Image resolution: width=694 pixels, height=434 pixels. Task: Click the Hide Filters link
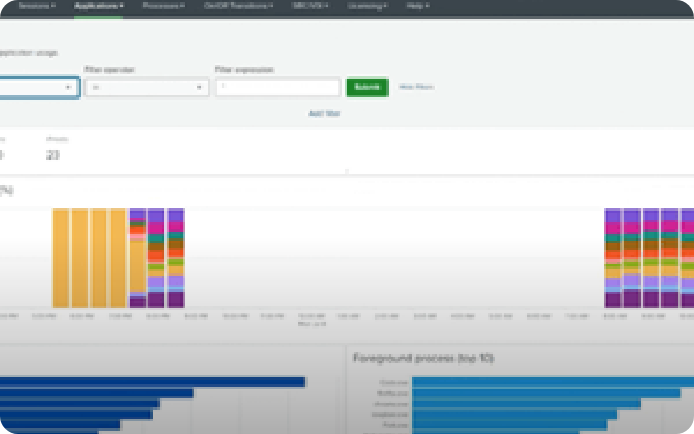[x=416, y=87]
